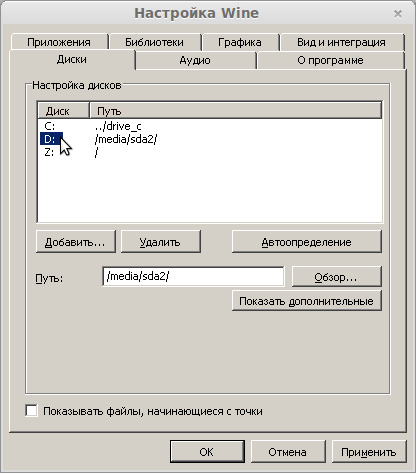
Task: Switch to the Аудио tab
Action: [195, 61]
